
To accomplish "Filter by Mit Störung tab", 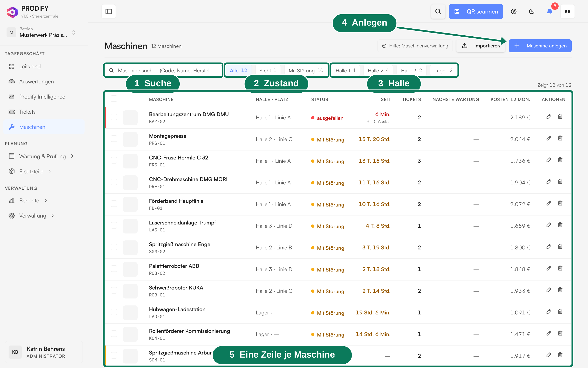I will point(306,71).
